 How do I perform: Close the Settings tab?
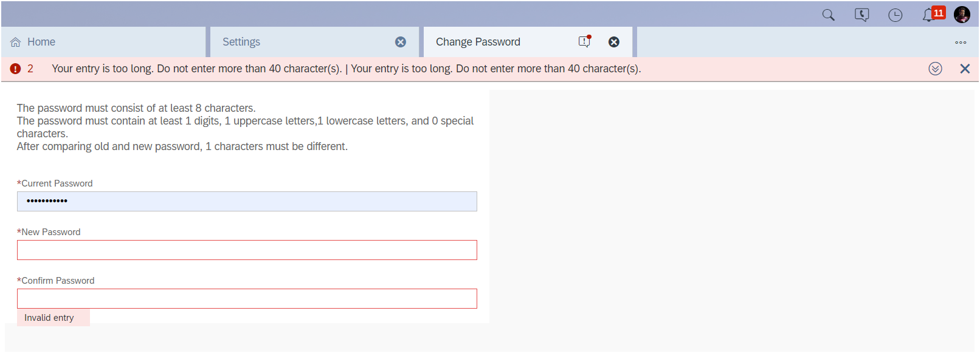pos(401,42)
